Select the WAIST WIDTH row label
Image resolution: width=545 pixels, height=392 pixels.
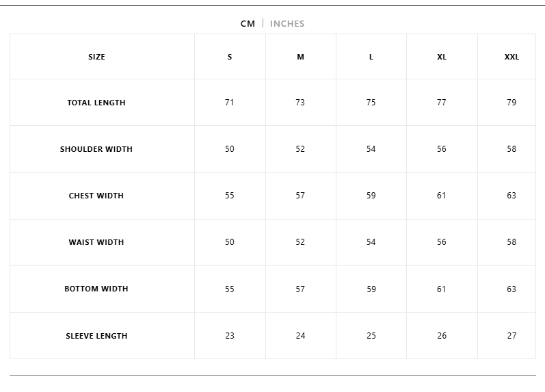point(96,242)
